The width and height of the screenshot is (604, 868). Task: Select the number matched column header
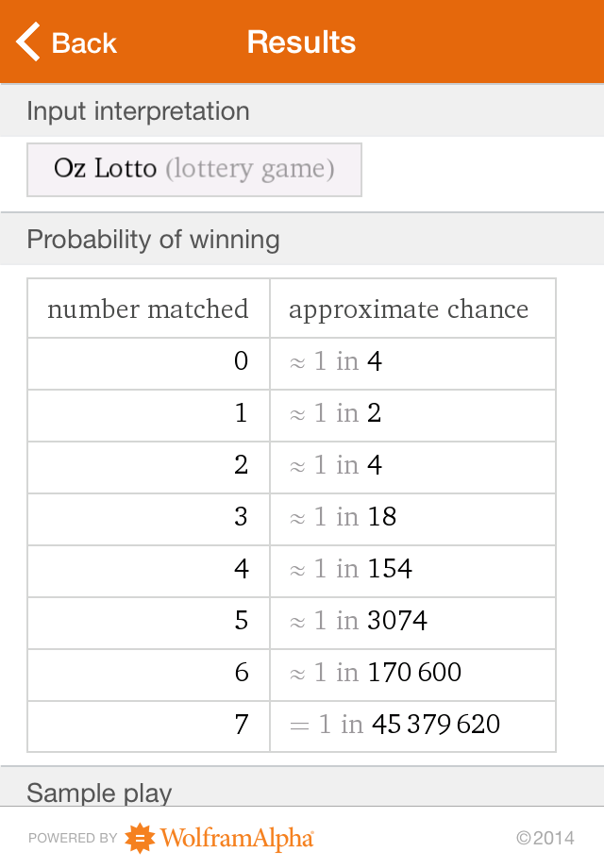(x=147, y=309)
